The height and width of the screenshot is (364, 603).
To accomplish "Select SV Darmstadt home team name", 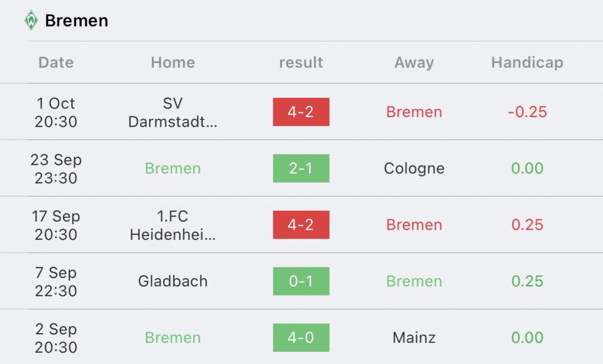I will point(173,112).
